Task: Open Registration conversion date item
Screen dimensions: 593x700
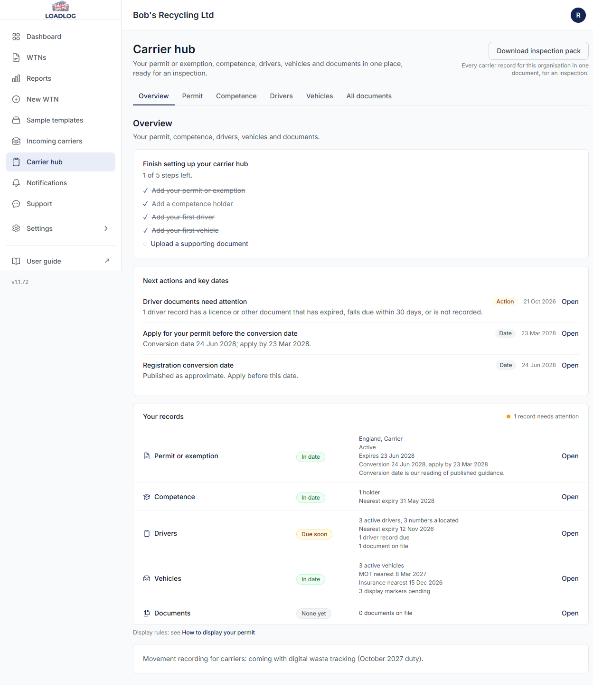Action: pyautogui.click(x=570, y=365)
